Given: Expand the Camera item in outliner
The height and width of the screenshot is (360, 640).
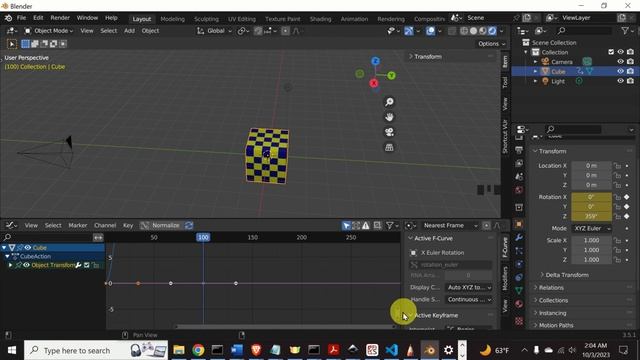Looking at the screenshot, I should [x=535, y=62].
